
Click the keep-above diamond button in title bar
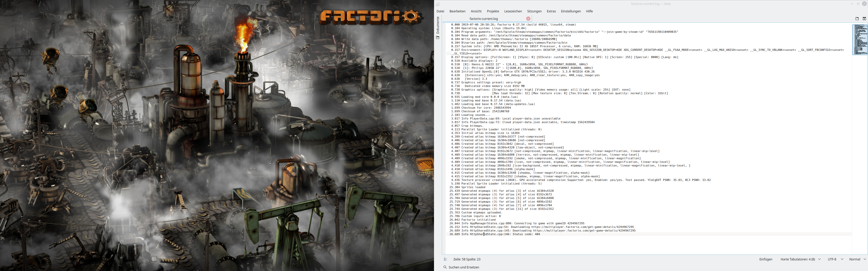click(858, 4)
